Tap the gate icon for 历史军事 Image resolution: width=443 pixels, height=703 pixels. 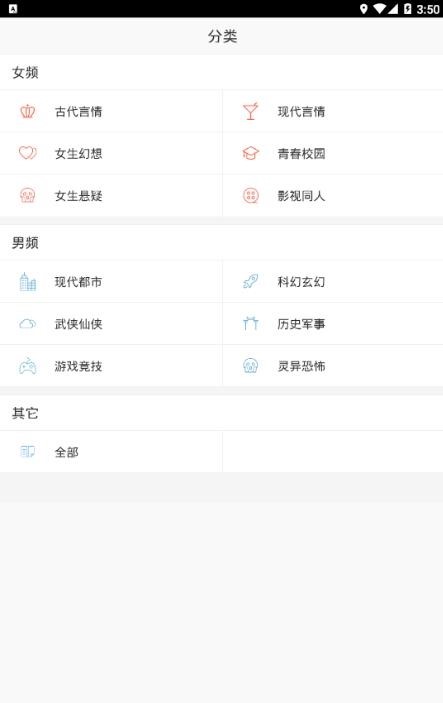pyautogui.click(x=250, y=323)
